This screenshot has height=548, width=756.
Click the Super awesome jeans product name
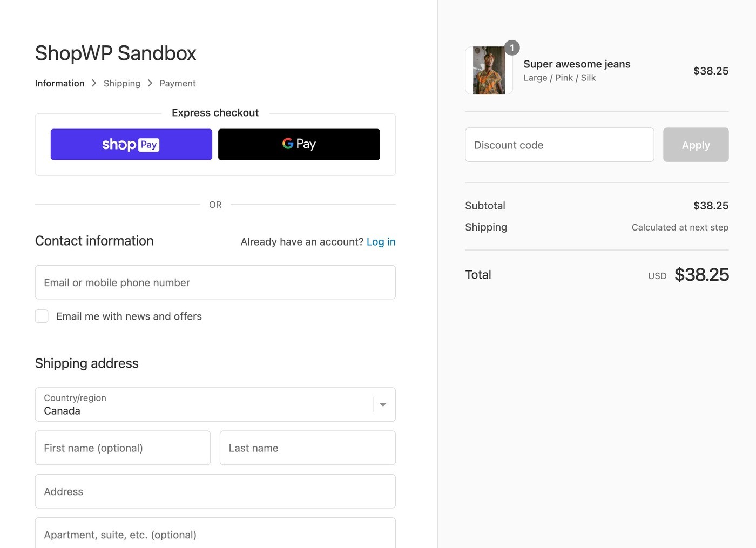tap(577, 64)
